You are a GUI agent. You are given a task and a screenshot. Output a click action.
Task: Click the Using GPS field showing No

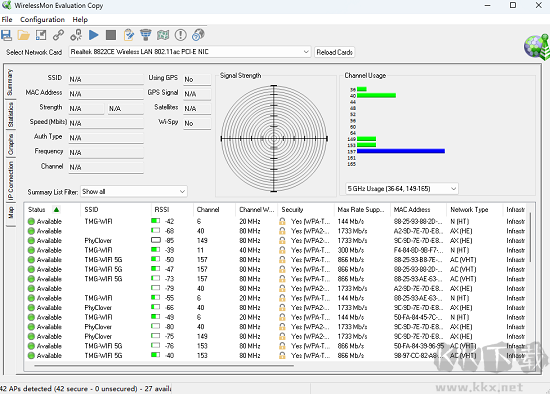[197, 79]
